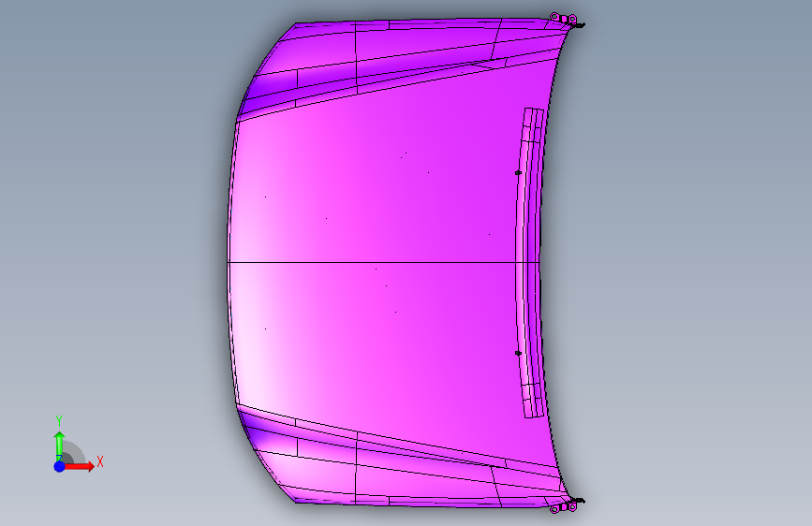Select the long curved strip near the hood's right edge
Viewport: 812px width, 526px height.
pyautogui.click(x=530, y=262)
